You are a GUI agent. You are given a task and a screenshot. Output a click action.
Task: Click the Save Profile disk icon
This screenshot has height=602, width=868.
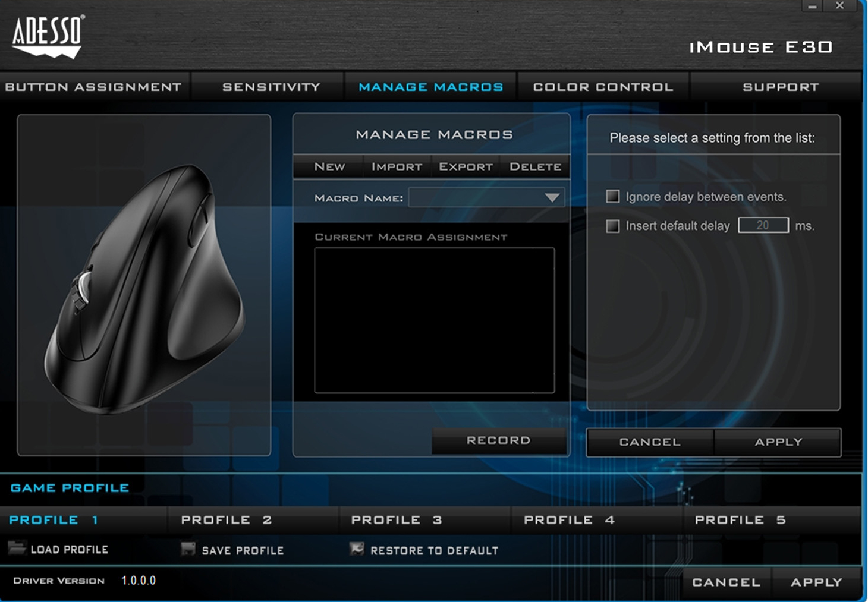point(188,549)
